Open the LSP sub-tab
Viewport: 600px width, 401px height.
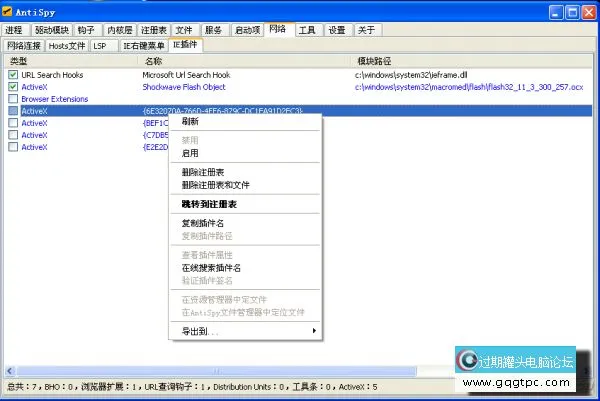click(104, 46)
